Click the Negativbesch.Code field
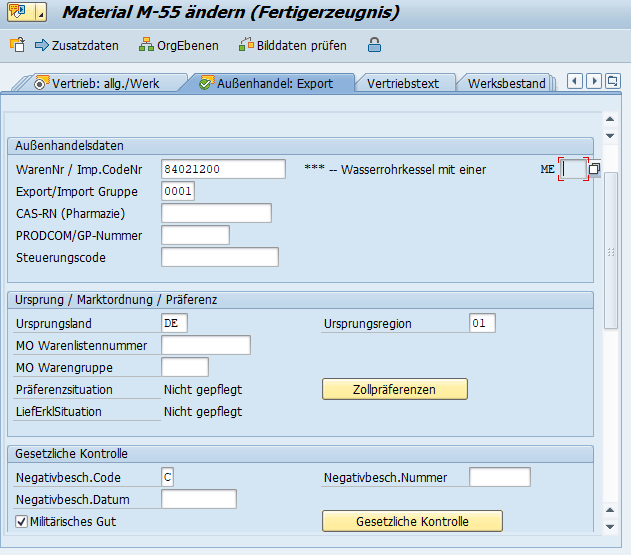 pyautogui.click(x=167, y=477)
